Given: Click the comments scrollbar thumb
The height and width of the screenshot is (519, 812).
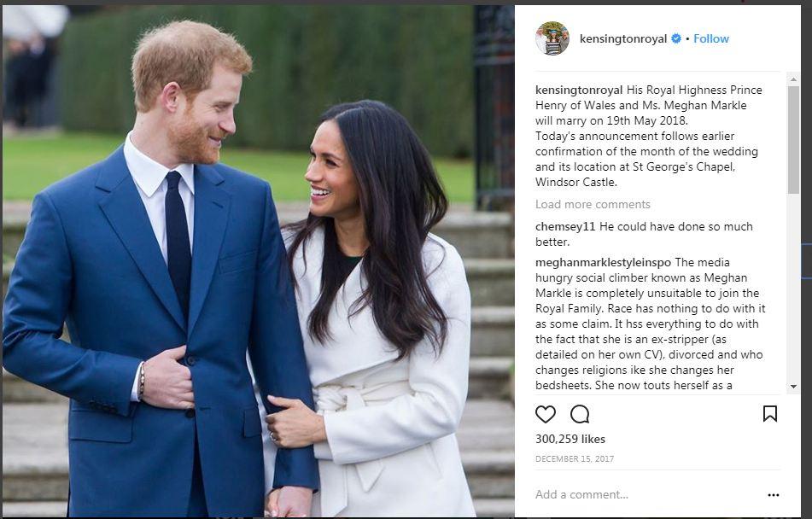Looking at the screenshot, I should [793, 140].
